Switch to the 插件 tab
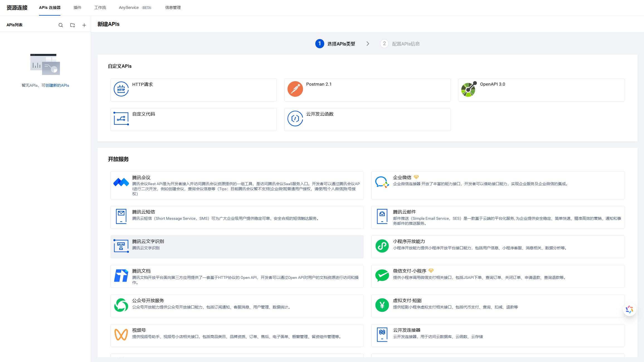 77,8
